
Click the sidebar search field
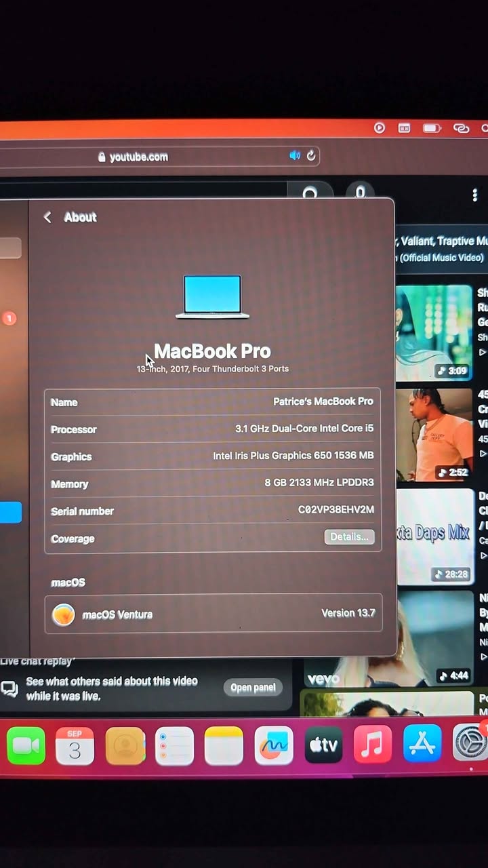pyautogui.click(x=10, y=248)
